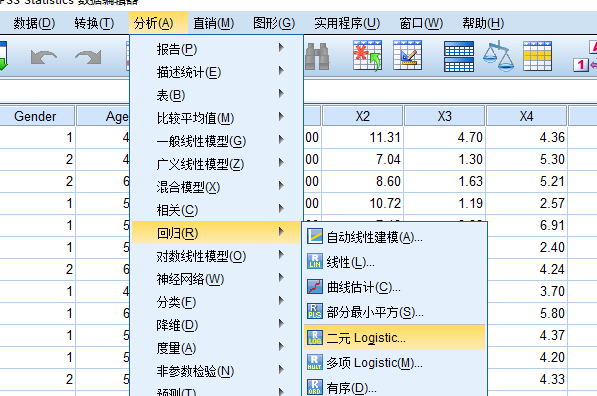
Task: Open the 数据(D) menu
Action: coord(34,24)
